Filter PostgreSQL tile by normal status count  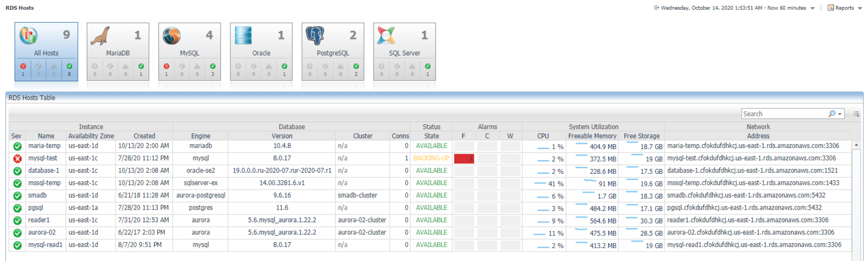[356, 69]
